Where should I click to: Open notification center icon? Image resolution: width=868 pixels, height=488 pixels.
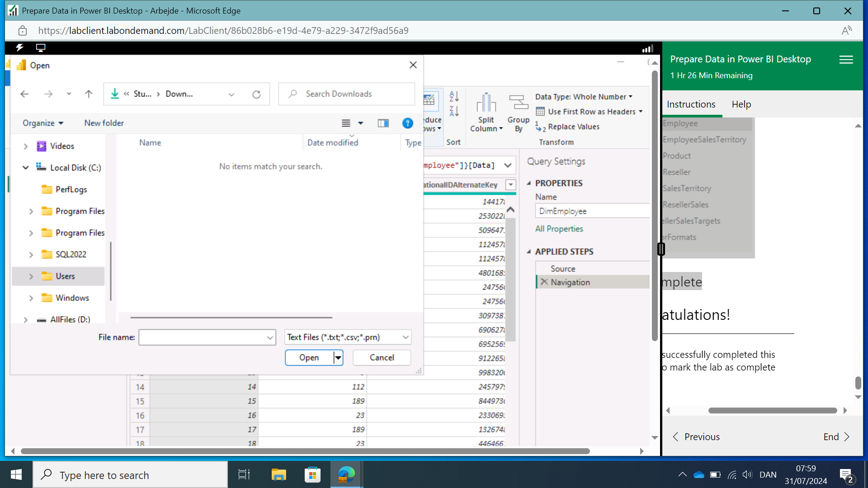(846, 474)
